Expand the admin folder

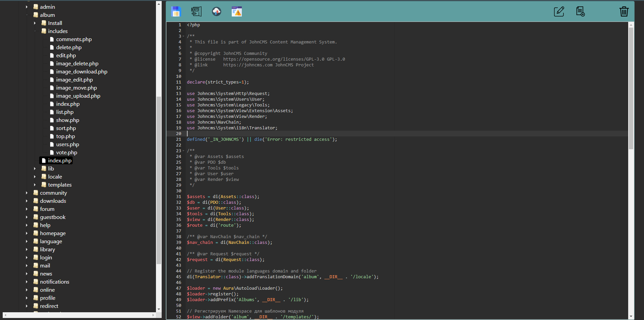pos(27,7)
